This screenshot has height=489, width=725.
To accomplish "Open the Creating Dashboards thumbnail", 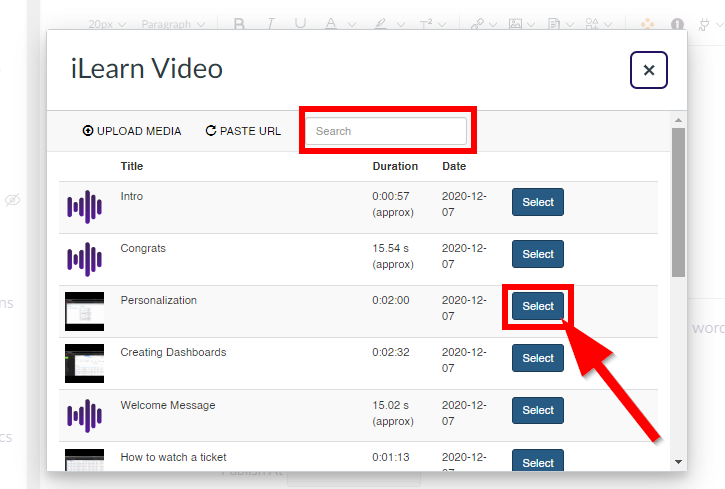I will pos(85,363).
